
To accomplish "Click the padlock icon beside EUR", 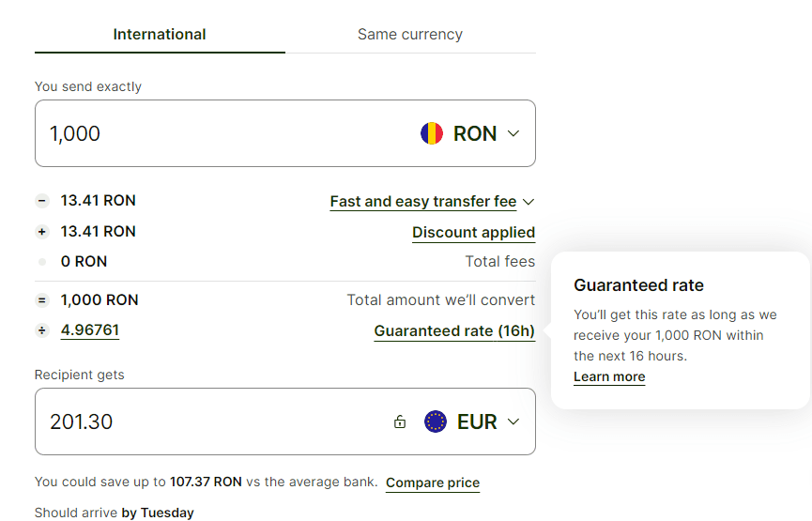I will (400, 421).
